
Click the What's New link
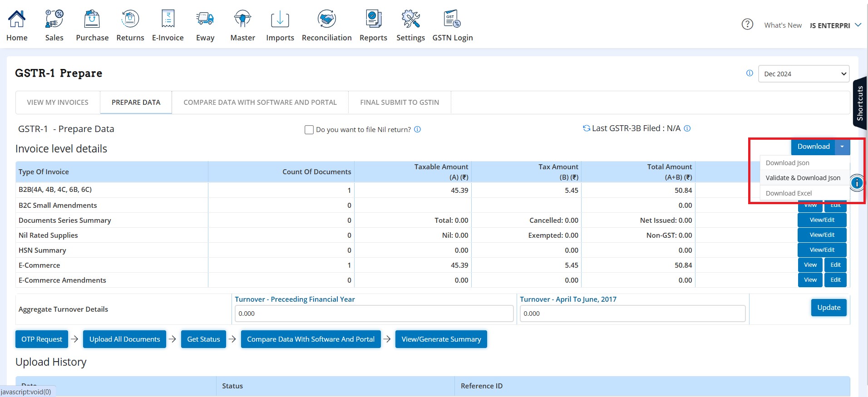click(783, 25)
